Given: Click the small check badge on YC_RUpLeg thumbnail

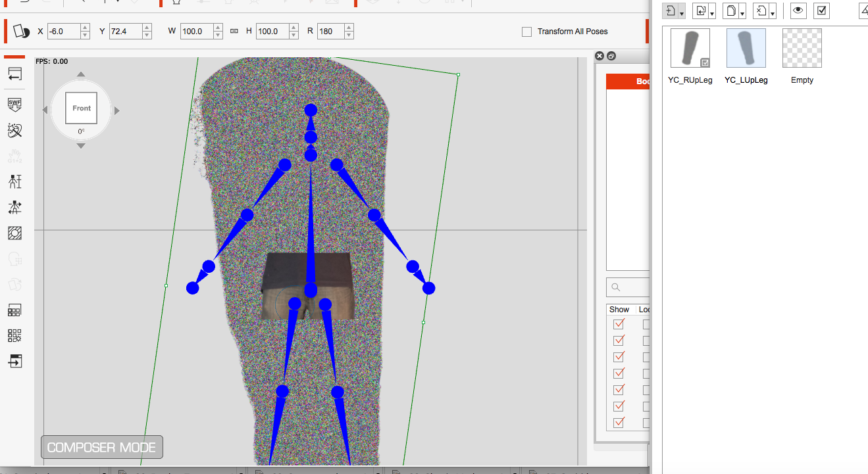Looking at the screenshot, I should pos(705,62).
